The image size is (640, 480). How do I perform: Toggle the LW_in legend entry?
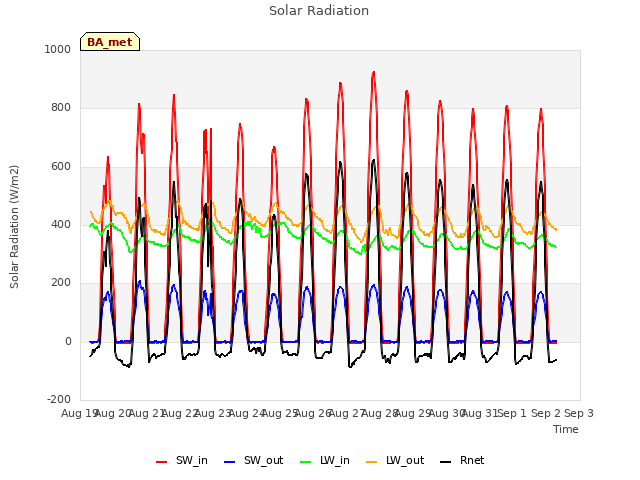tap(325, 461)
